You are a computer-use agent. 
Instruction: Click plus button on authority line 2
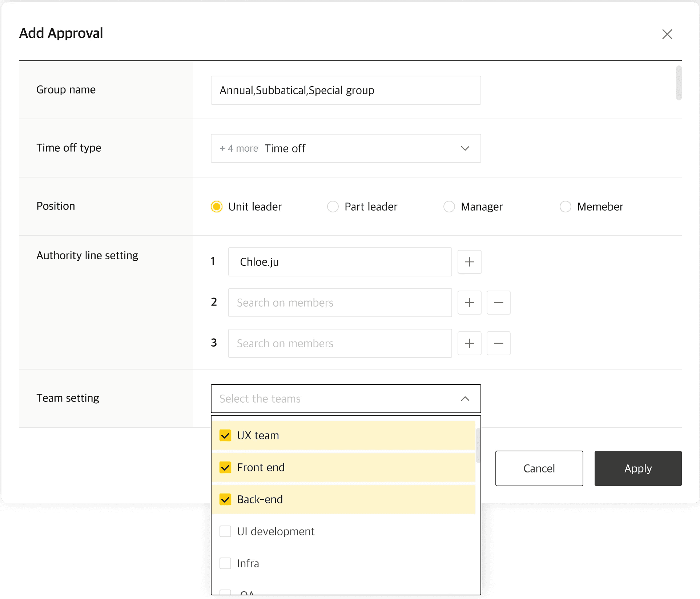[469, 303]
